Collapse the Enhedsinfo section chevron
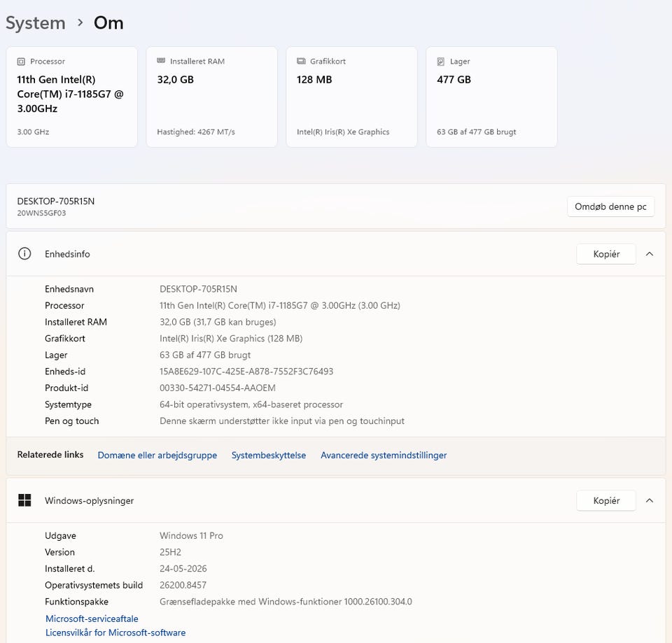 coord(650,254)
